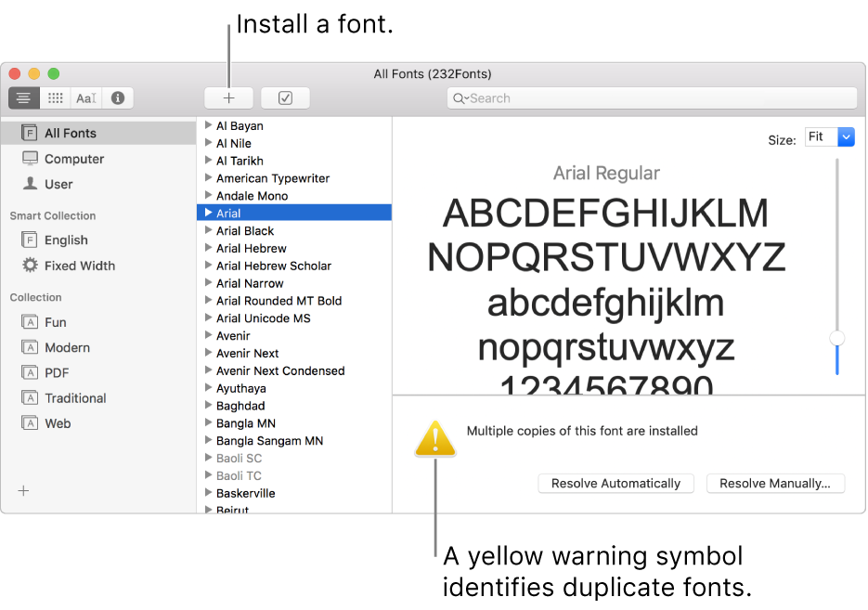The width and height of the screenshot is (868, 610).
Task: Select the Al Tarikh font
Action: coord(240,161)
